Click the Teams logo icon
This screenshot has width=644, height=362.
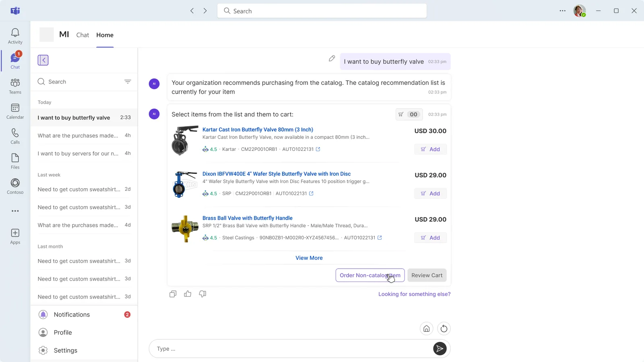(15, 11)
